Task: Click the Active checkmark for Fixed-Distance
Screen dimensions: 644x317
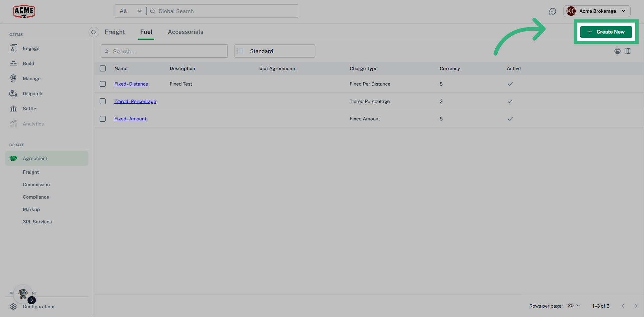Action: (x=510, y=84)
